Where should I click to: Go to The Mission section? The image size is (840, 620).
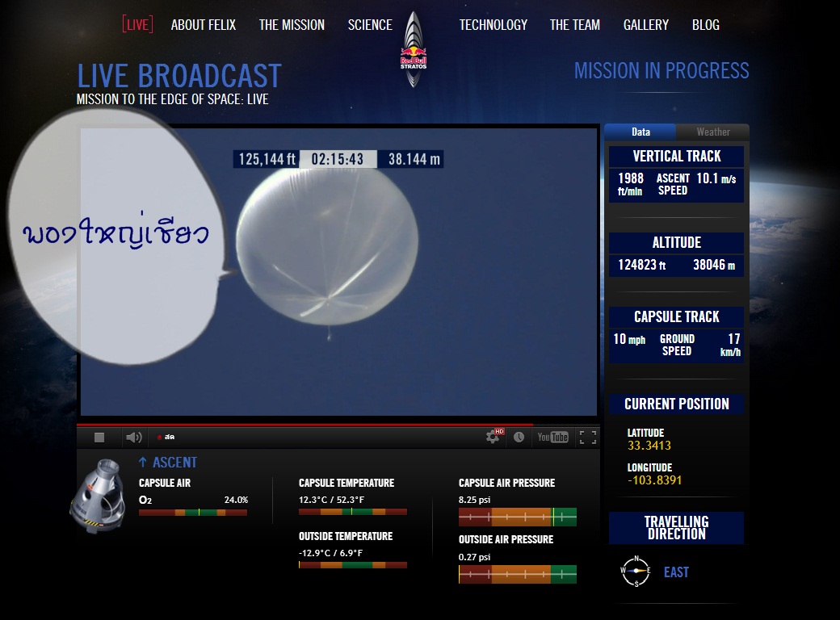pos(292,25)
